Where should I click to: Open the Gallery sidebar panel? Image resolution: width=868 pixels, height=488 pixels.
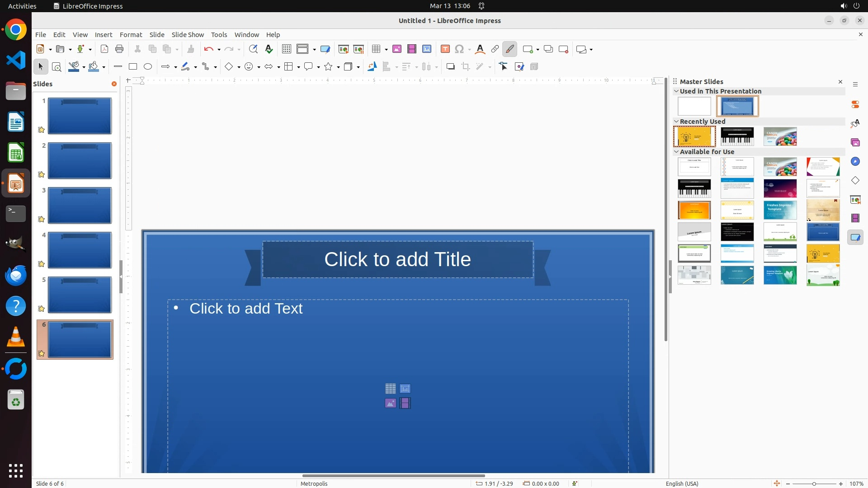click(x=855, y=142)
